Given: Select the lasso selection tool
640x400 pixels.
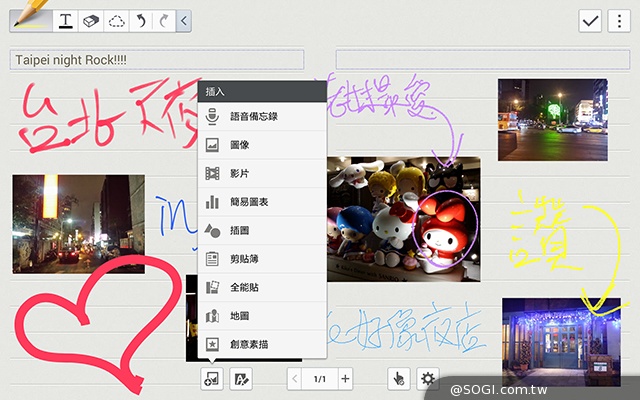Looking at the screenshot, I should (116, 20).
